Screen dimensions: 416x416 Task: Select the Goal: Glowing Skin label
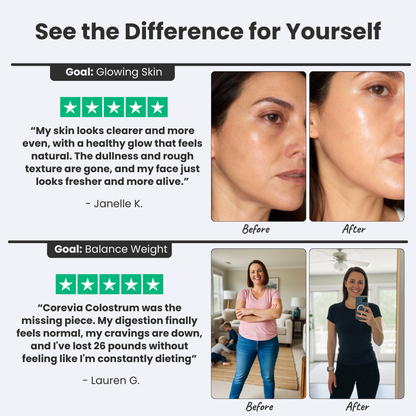point(112,72)
